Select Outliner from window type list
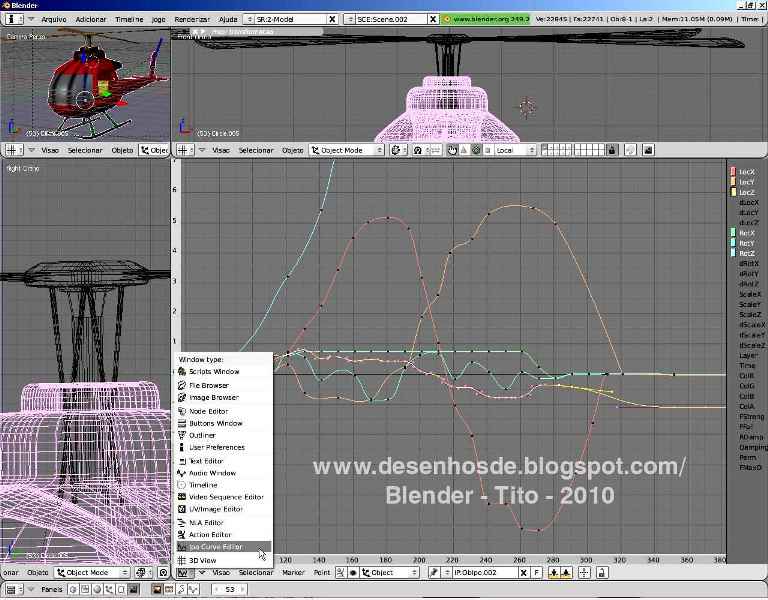The width and height of the screenshot is (768, 600). click(223, 435)
